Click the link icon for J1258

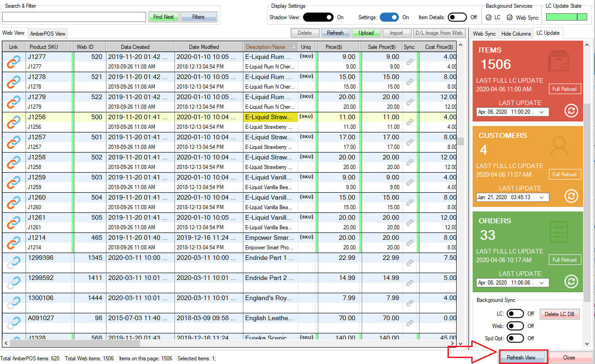point(14,162)
